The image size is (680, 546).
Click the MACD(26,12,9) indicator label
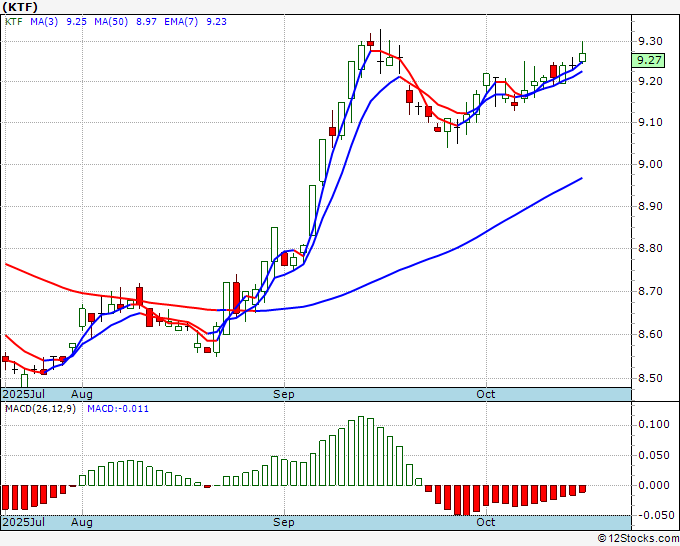[40, 409]
